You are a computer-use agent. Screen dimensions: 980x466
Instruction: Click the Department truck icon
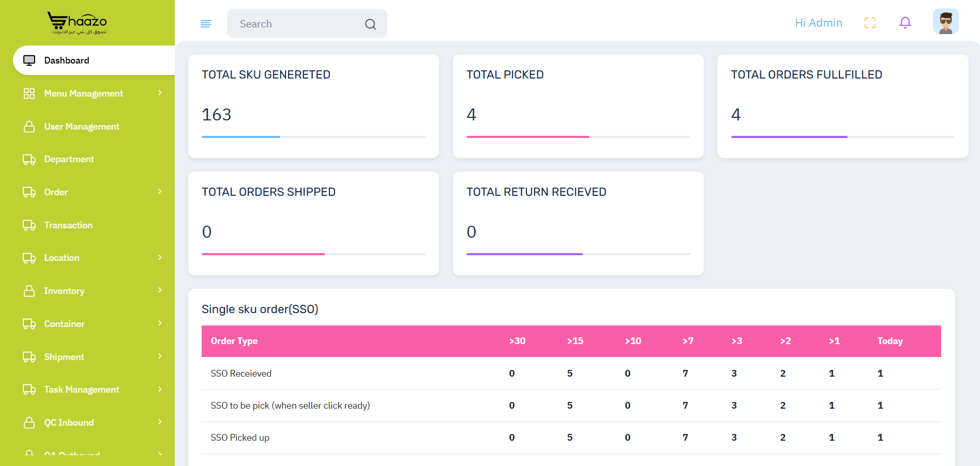point(29,159)
